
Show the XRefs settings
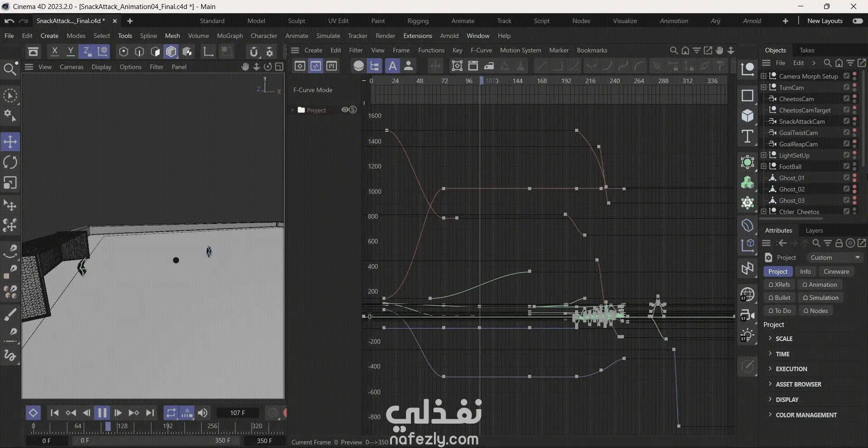coord(779,285)
